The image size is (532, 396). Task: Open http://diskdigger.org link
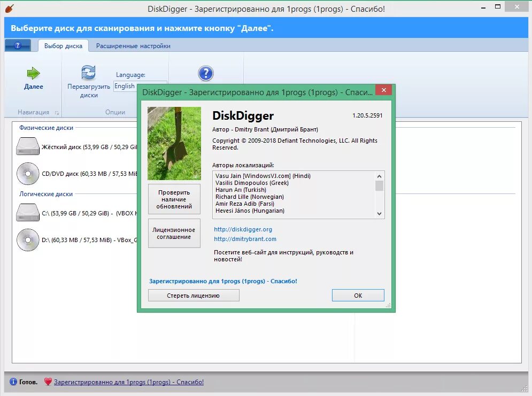[243, 229]
